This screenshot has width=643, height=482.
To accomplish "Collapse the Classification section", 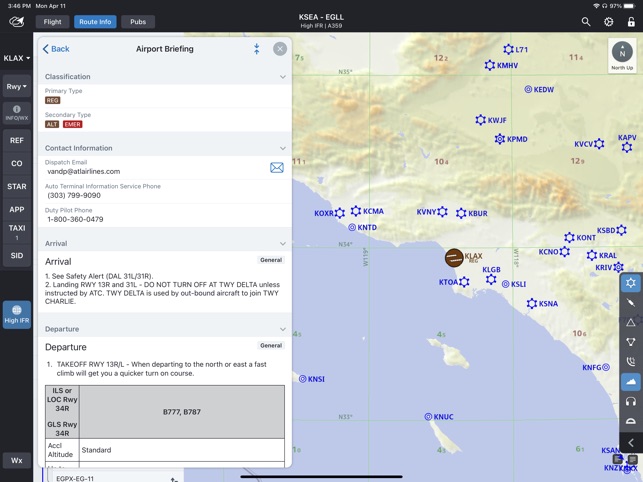I will pos(283,77).
